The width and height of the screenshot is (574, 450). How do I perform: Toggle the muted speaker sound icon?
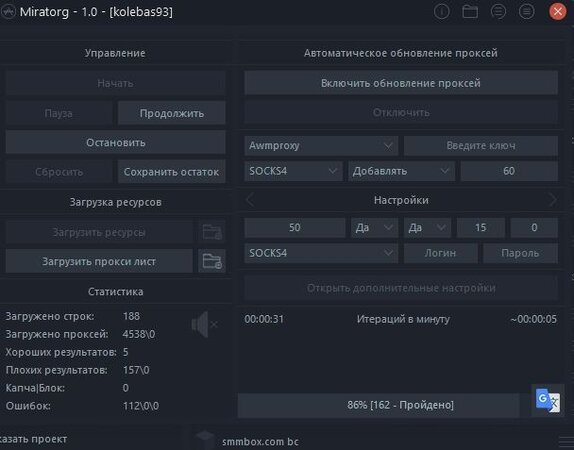pyautogui.click(x=204, y=324)
